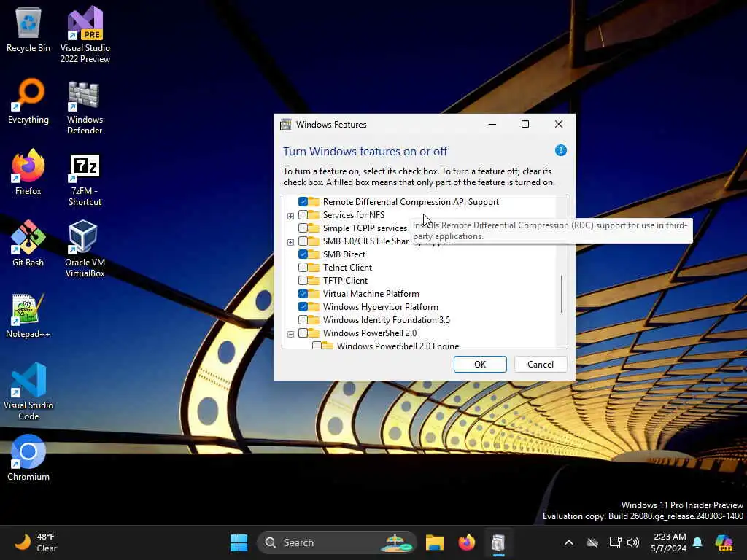
Task: Click the network status tray icon
Action: pos(615,542)
